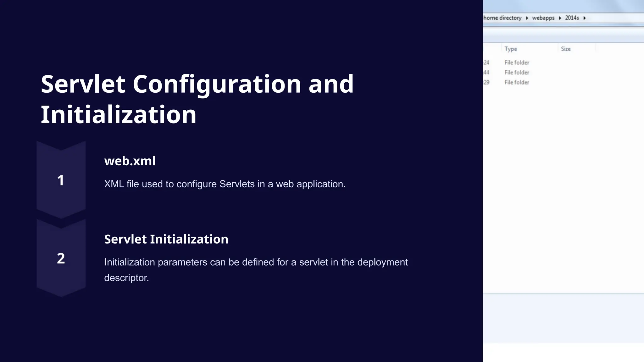Screen dimensions: 644x362
Task: Expand arrow after 'home directory' breadcrumb
Action: 527,18
